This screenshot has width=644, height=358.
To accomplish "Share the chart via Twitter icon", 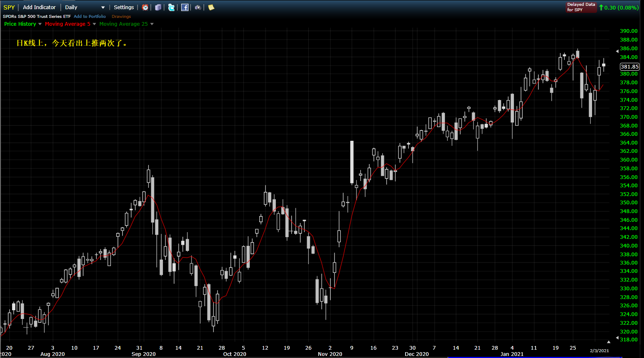I will [171, 7].
